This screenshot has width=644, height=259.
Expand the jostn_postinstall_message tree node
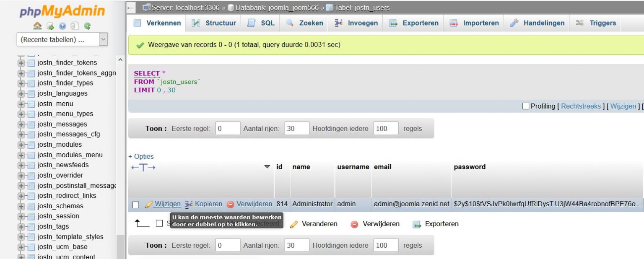point(21,186)
